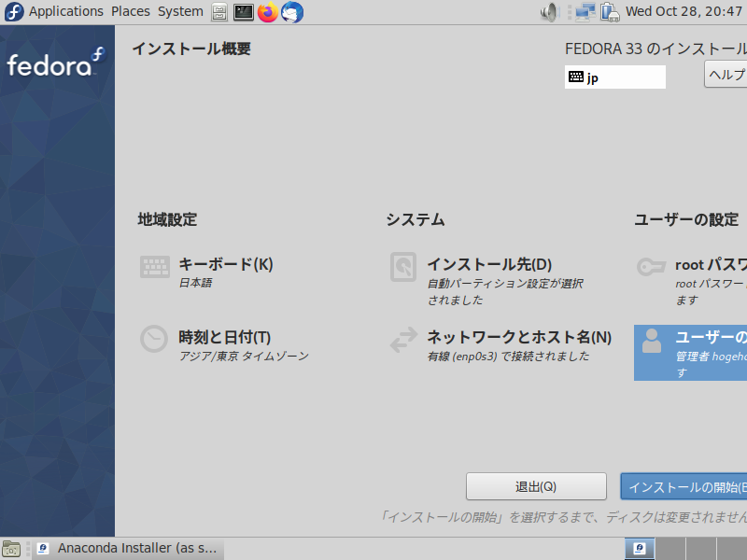Click the ヘルプ help button
This screenshot has height=560, width=747.
point(726,75)
